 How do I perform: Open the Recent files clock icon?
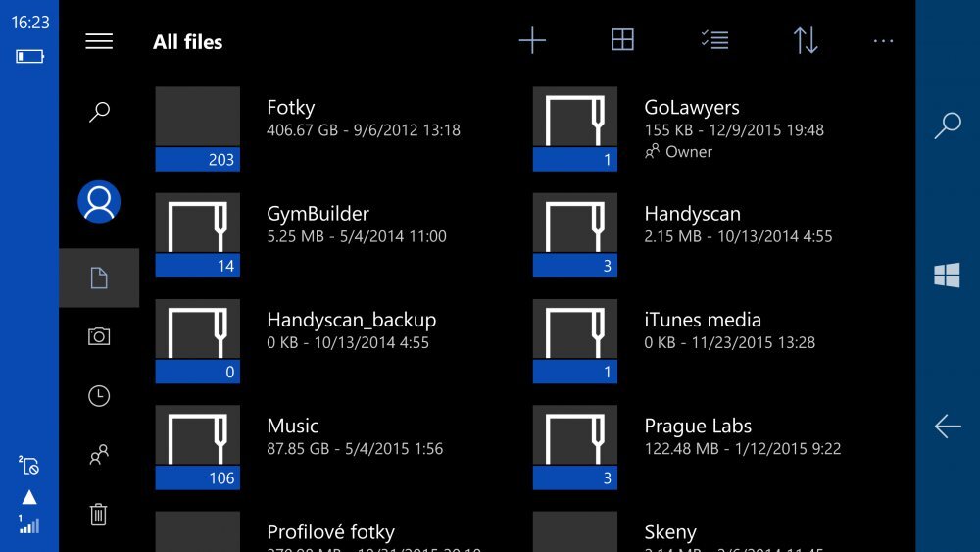pos(99,396)
